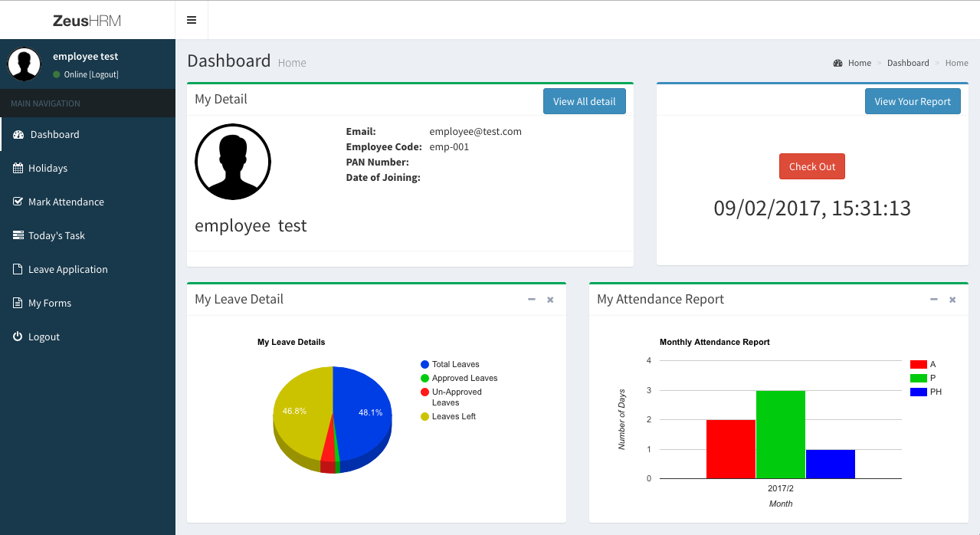Screen dimensions: 980x535
Task: Click the large profile picture in My Detail
Action: [x=233, y=162]
